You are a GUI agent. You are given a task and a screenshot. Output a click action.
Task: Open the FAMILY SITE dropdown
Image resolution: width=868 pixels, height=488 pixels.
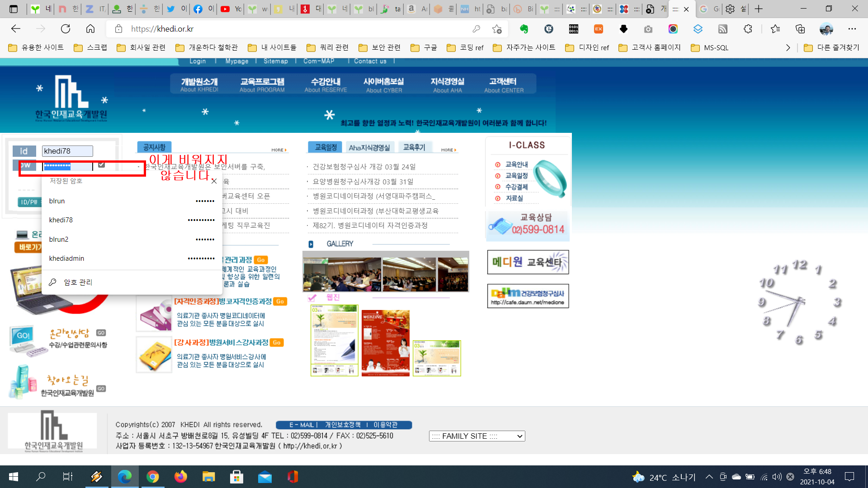tap(476, 436)
